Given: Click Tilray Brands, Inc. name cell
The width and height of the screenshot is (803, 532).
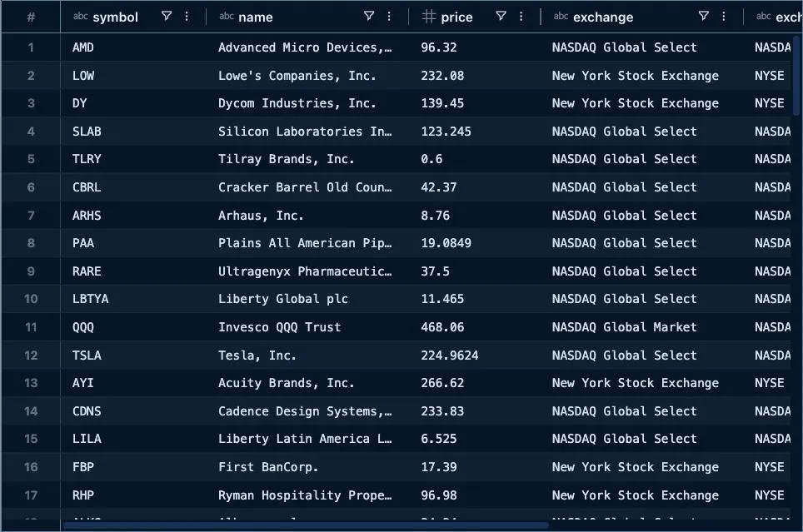Looking at the screenshot, I should pos(307,159).
